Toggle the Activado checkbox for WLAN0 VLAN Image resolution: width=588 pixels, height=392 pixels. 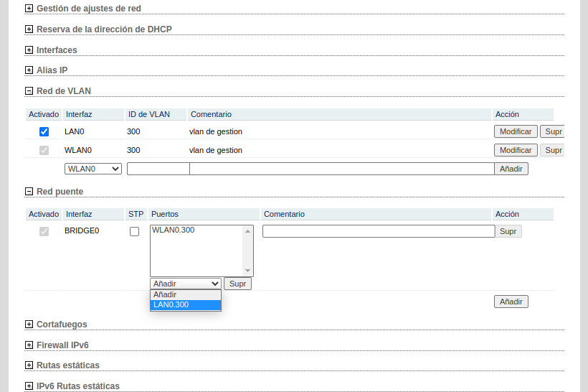click(x=44, y=150)
